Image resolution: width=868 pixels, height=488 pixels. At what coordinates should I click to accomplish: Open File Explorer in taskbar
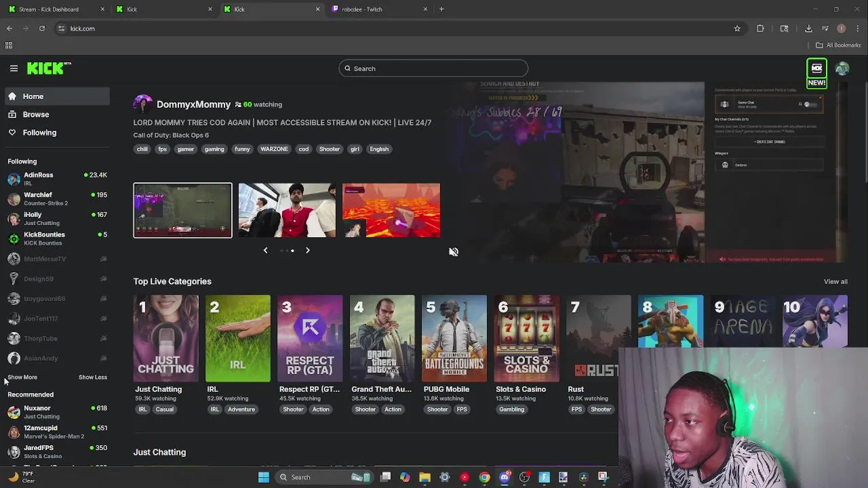[425, 477]
